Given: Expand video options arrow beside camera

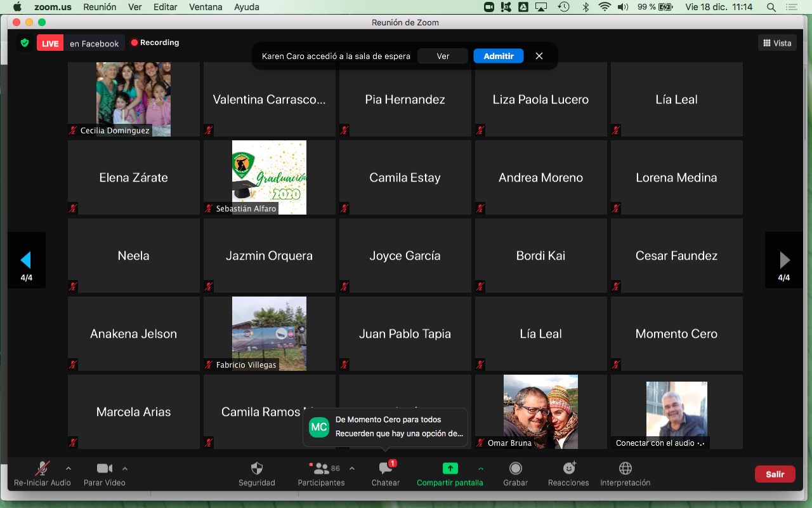Looking at the screenshot, I should click(x=125, y=469).
